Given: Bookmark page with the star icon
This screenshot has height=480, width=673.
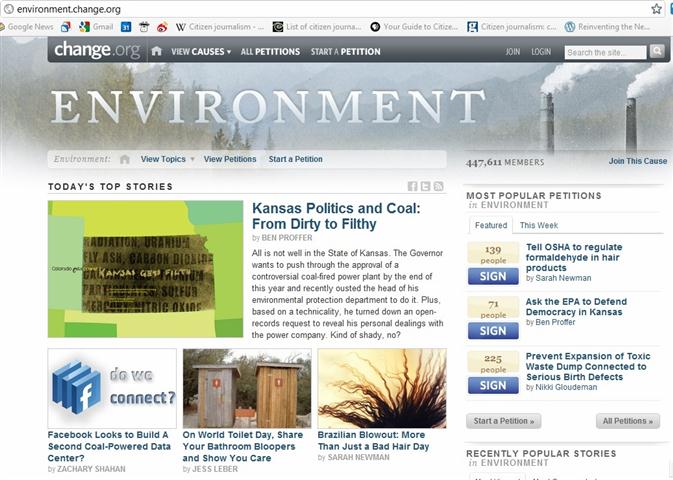Looking at the screenshot, I should pos(656,9).
